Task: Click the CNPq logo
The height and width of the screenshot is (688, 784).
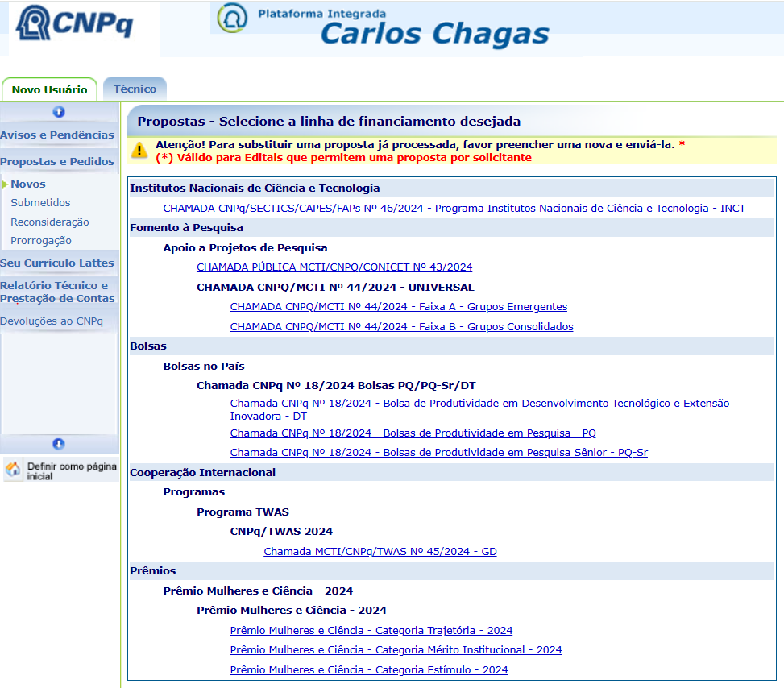Action: (77, 26)
